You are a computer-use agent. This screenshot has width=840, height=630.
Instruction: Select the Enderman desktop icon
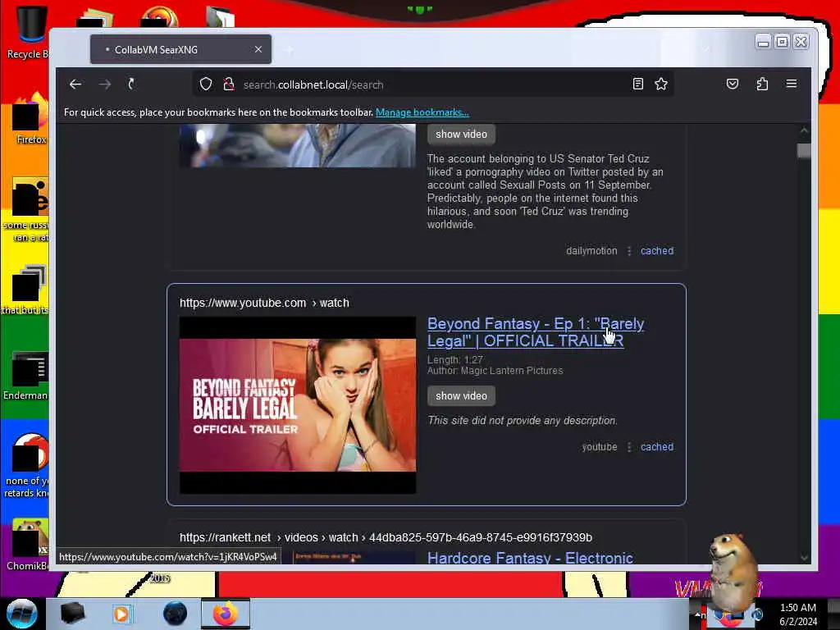point(25,376)
